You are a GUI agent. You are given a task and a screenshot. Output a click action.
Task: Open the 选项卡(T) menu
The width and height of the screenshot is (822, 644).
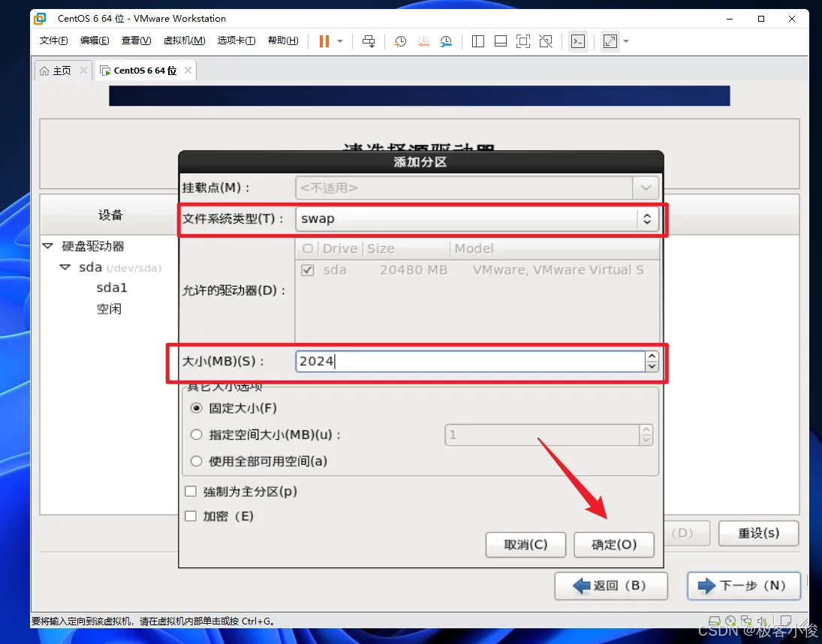236,41
